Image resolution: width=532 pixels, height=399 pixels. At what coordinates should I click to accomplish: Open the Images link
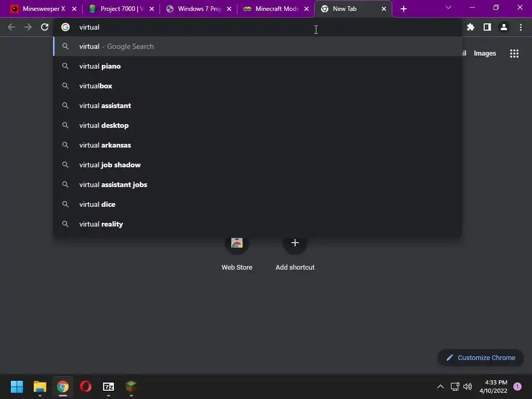485,54
